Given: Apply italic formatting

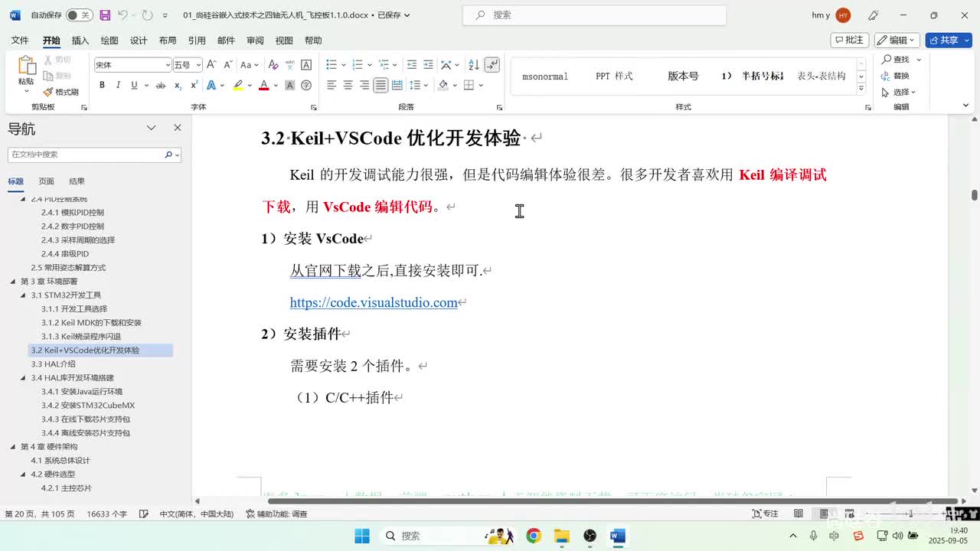Looking at the screenshot, I should coord(118,85).
